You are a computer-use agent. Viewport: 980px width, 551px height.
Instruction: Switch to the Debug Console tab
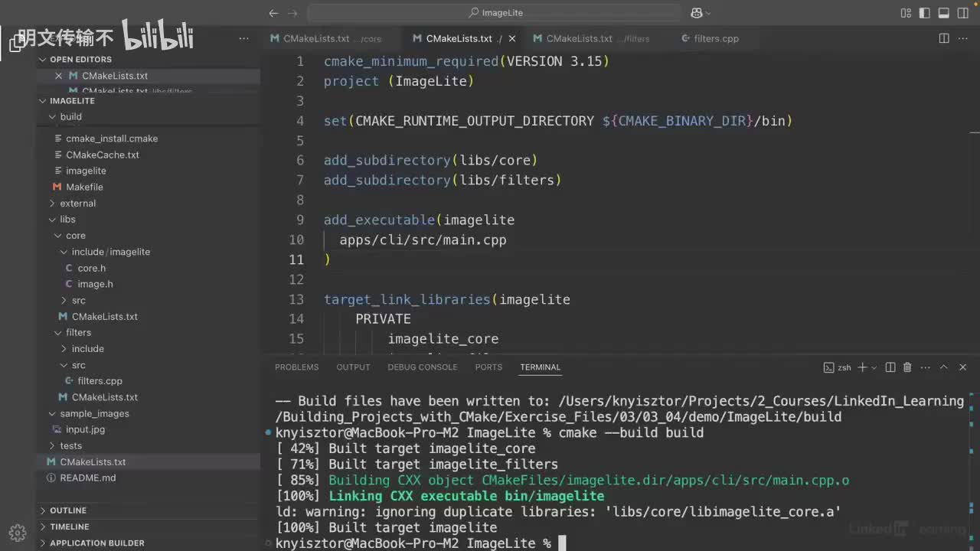(x=422, y=367)
